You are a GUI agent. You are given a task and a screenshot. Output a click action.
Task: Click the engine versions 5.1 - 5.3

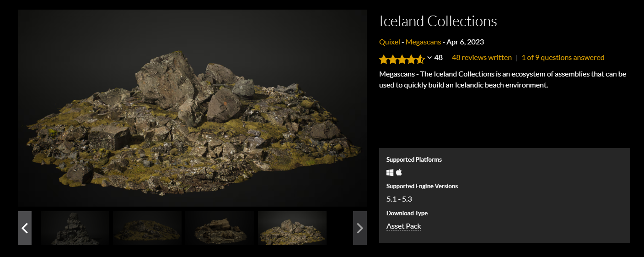[399, 199]
